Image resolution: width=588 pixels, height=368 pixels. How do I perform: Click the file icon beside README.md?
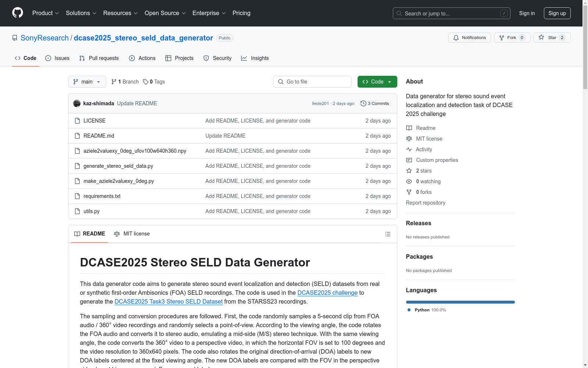click(77, 136)
